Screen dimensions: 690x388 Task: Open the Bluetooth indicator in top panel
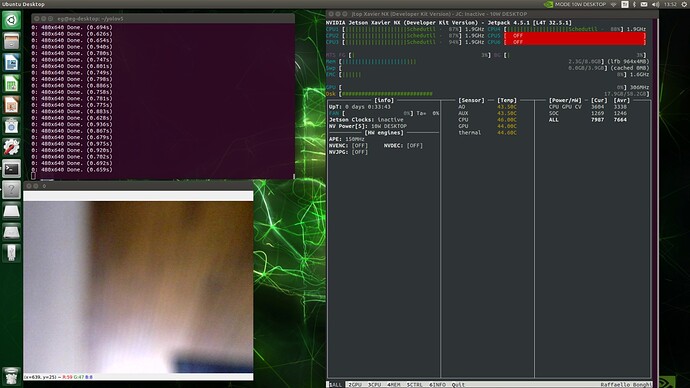click(x=634, y=4)
